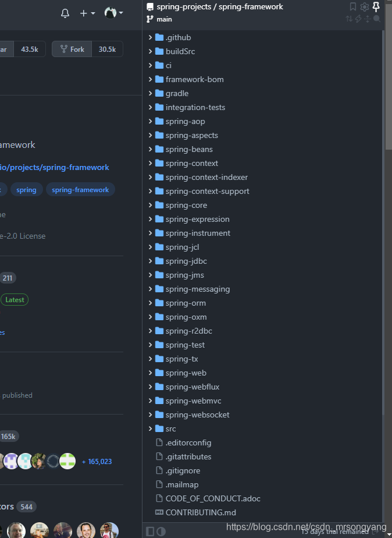Expand the integration-tests folder

[x=151, y=107]
